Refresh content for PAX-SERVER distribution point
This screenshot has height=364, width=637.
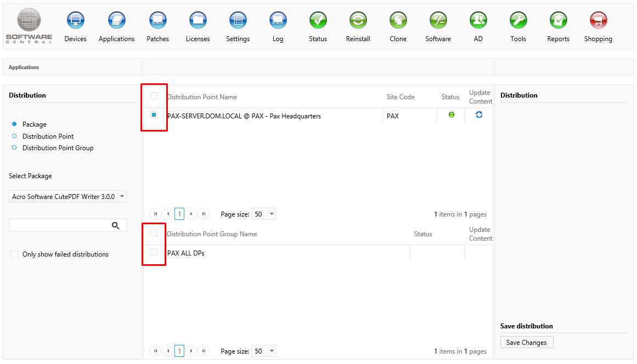click(x=479, y=115)
